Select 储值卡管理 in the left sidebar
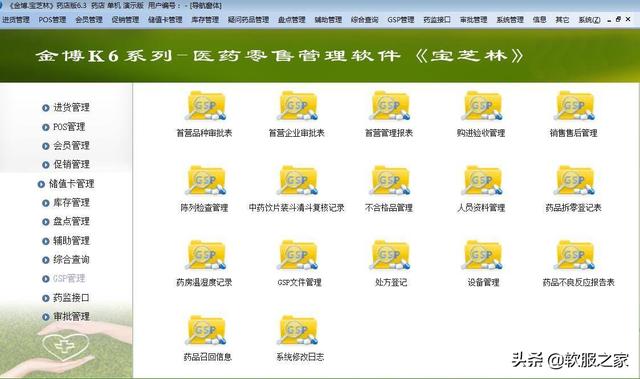Viewport: 640px width, 379px height. pos(66,184)
